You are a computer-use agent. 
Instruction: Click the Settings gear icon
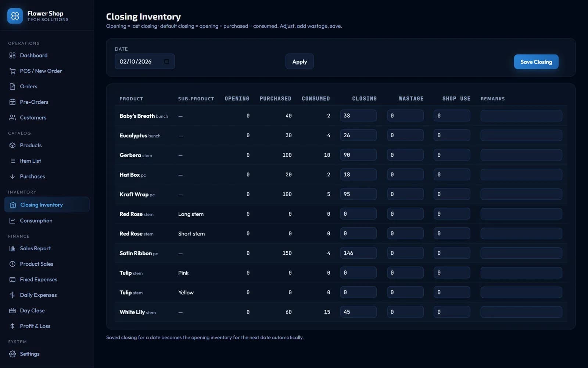click(x=12, y=354)
